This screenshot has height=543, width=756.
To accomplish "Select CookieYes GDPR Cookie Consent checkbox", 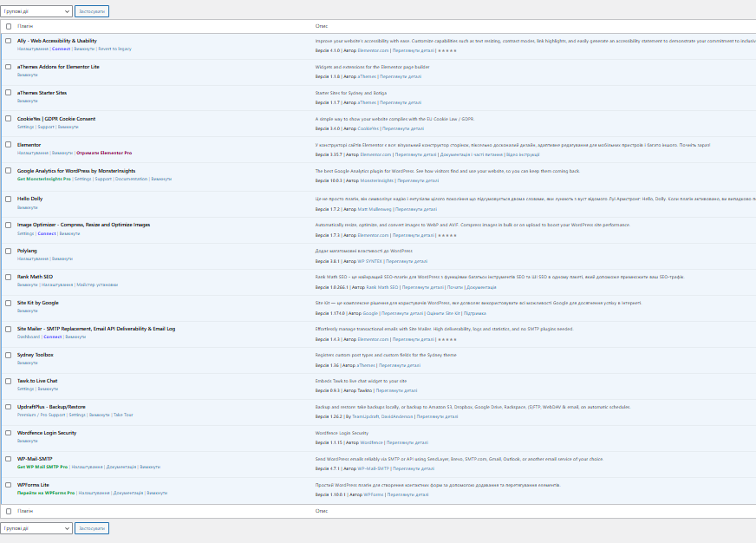I will 8,119.
